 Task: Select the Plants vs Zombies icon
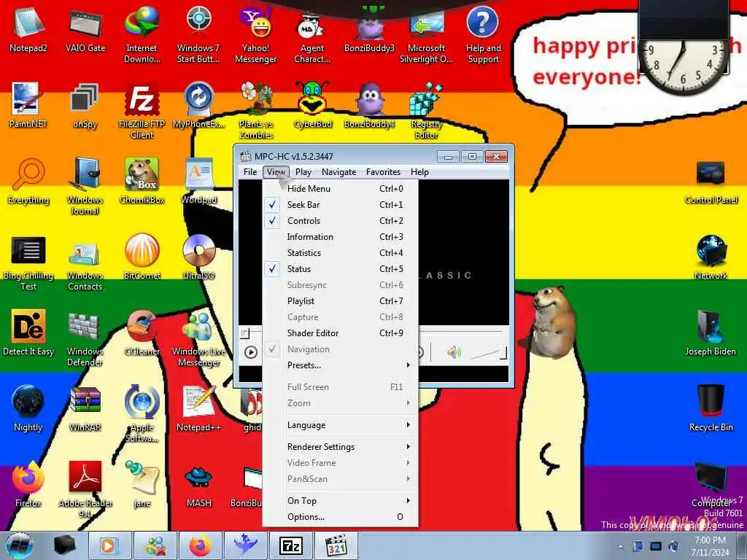256,111
